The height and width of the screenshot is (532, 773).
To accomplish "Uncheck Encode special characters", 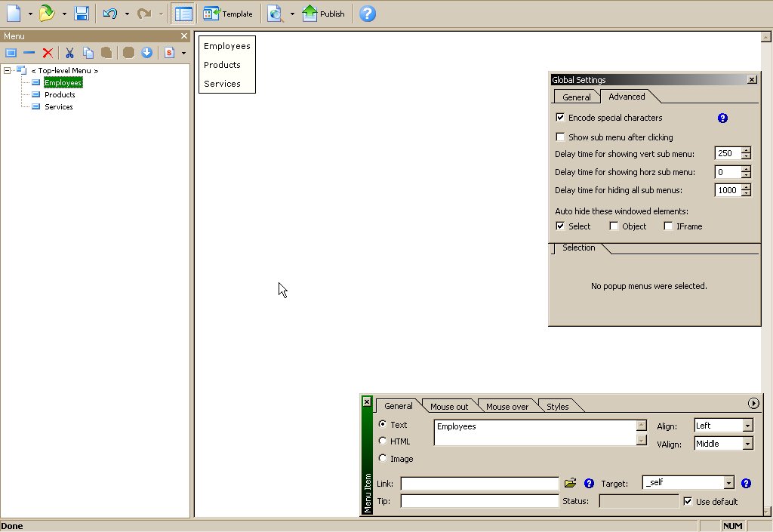I will coord(560,117).
